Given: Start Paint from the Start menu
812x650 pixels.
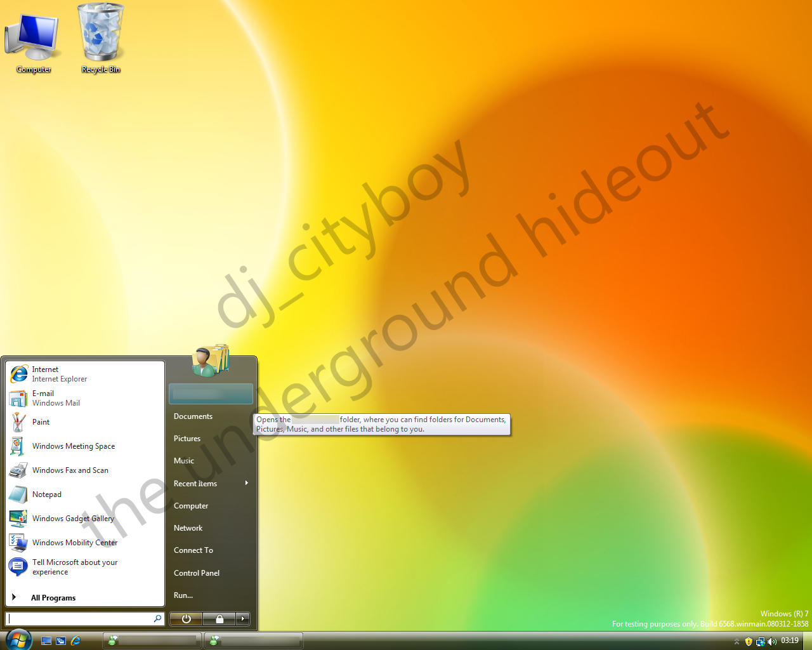Looking at the screenshot, I should (85, 422).
